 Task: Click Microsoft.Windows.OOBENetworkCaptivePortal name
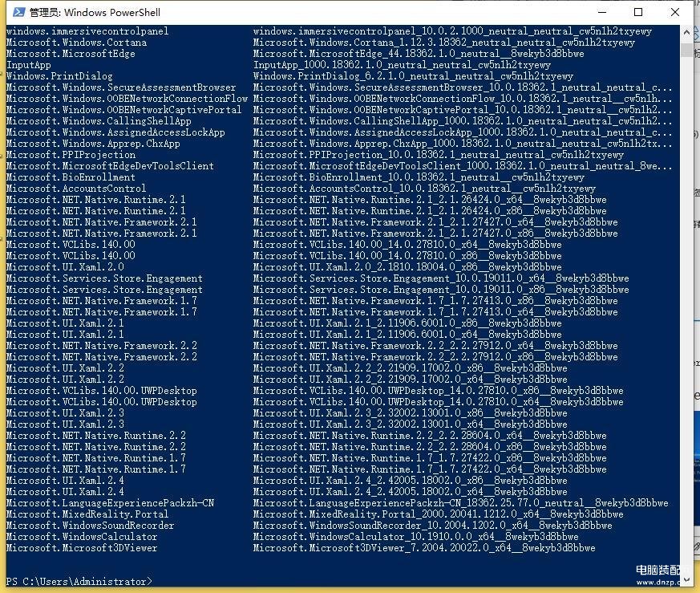tap(123, 109)
